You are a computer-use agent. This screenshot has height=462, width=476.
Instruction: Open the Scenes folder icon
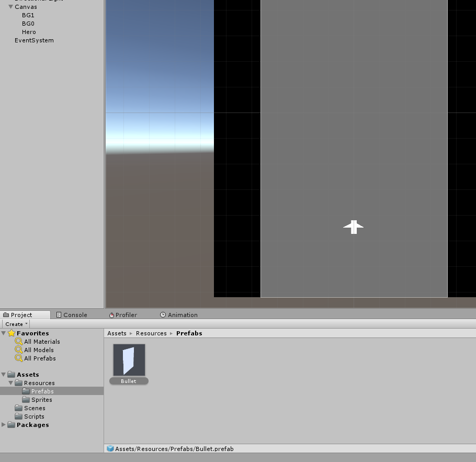(19, 408)
